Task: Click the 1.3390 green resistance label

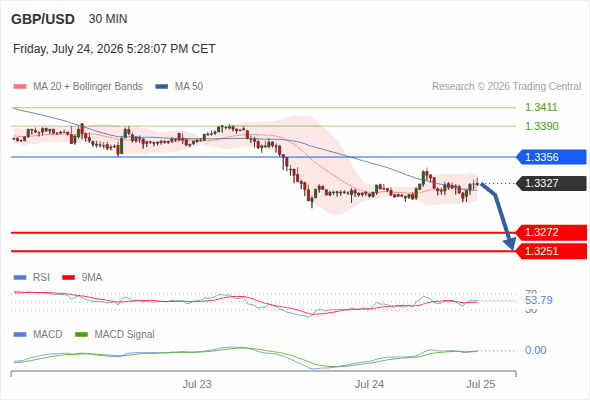Action: click(541, 126)
